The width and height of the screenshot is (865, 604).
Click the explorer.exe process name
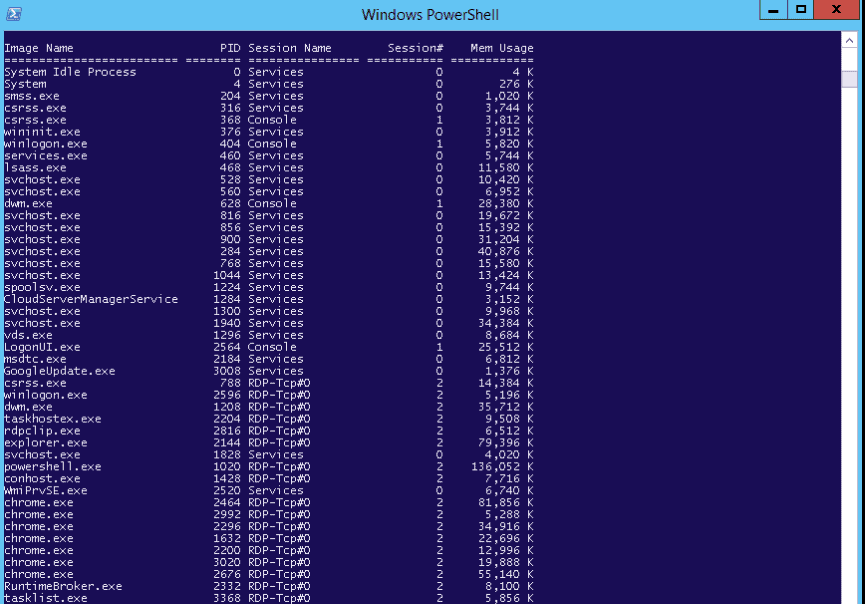46,443
